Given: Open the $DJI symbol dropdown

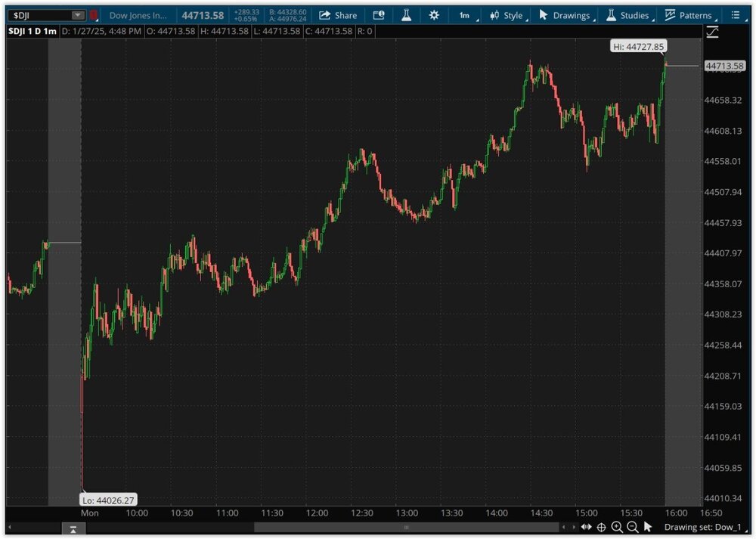Looking at the screenshot, I should pyautogui.click(x=76, y=14).
